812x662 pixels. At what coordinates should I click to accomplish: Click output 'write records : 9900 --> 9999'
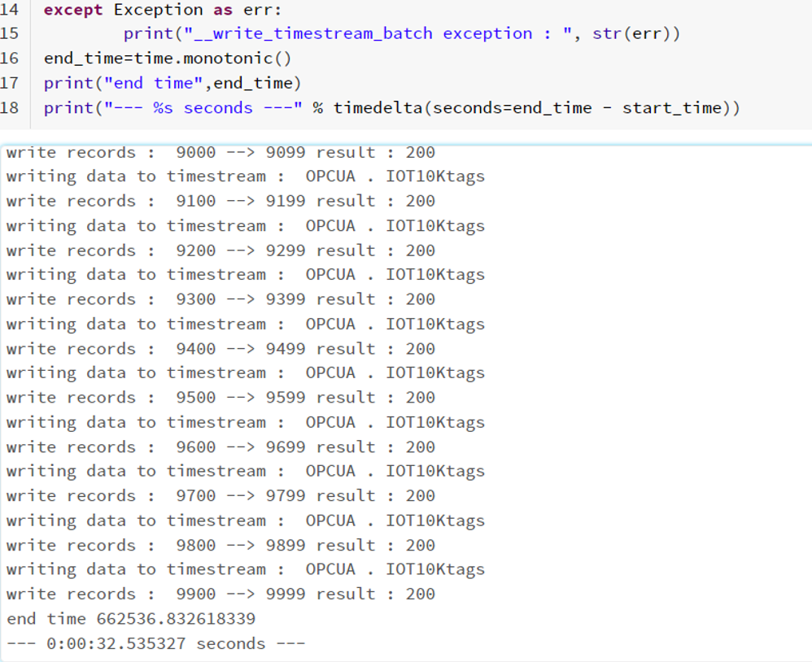220,594
